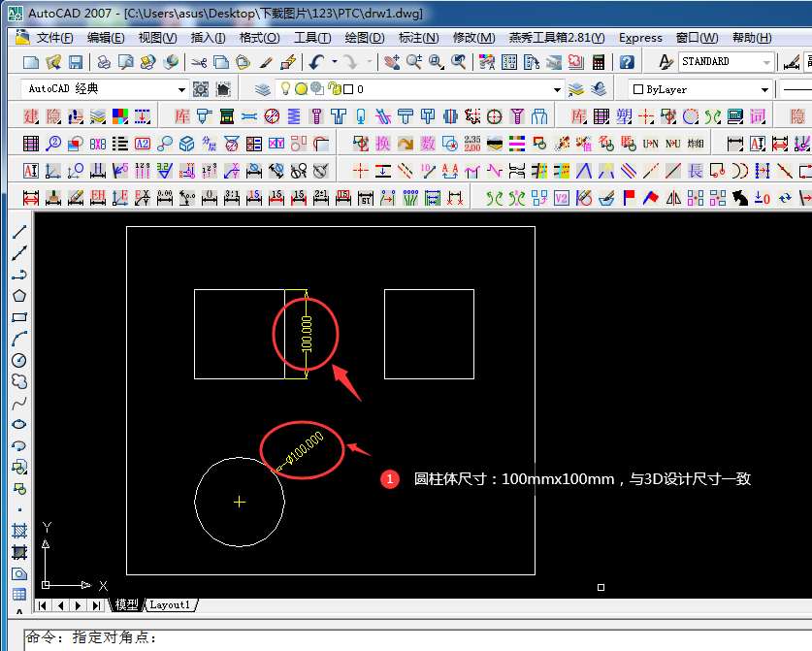Click the Help question mark icon
The height and width of the screenshot is (651, 812).
627,62
